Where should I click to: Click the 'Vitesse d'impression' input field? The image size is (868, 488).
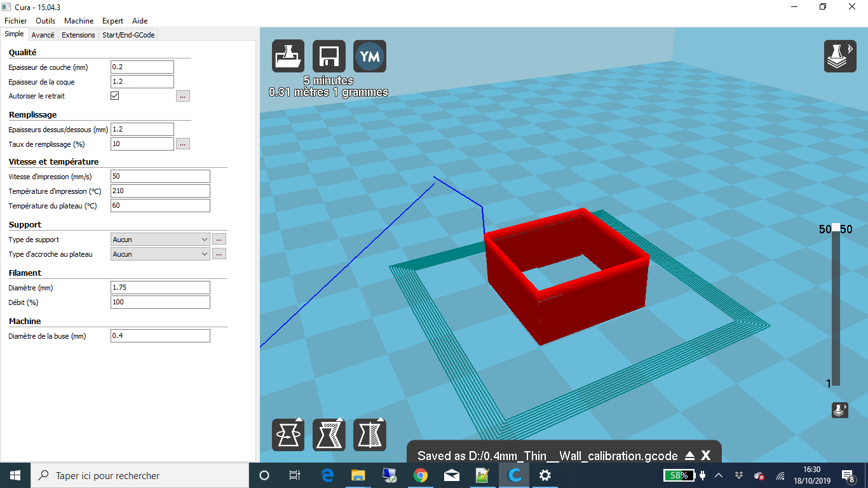(x=160, y=176)
